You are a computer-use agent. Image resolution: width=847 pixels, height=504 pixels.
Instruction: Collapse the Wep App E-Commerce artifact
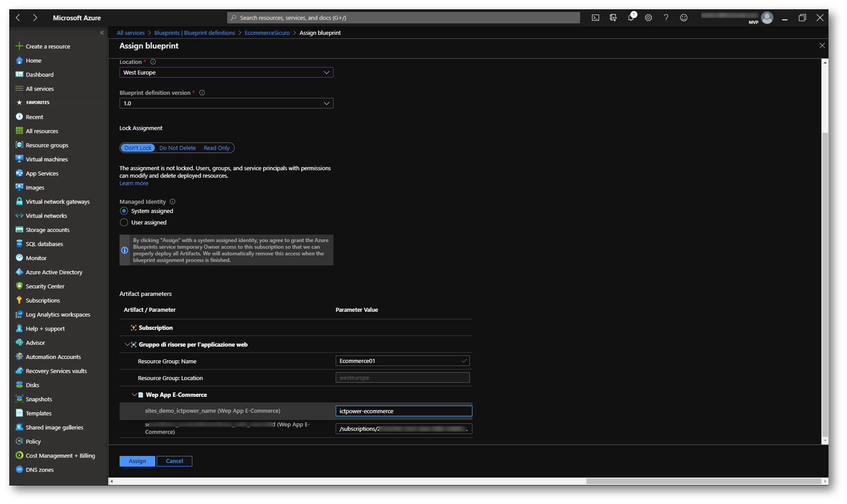click(x=134, y=395)
